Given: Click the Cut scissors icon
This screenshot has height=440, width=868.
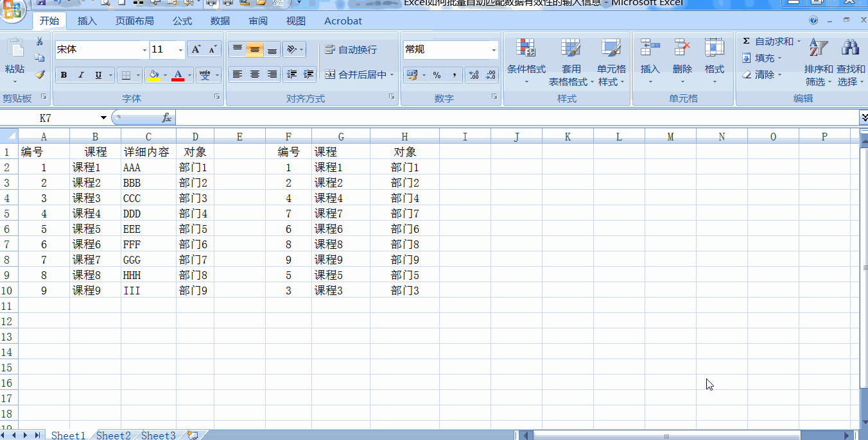Looking at the screenshot, I should [x=40, y=42].
